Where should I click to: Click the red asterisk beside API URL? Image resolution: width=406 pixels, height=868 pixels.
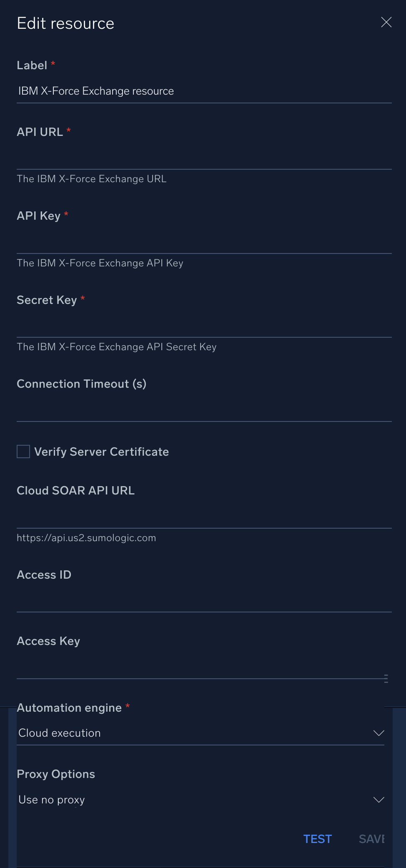(69, 131)
